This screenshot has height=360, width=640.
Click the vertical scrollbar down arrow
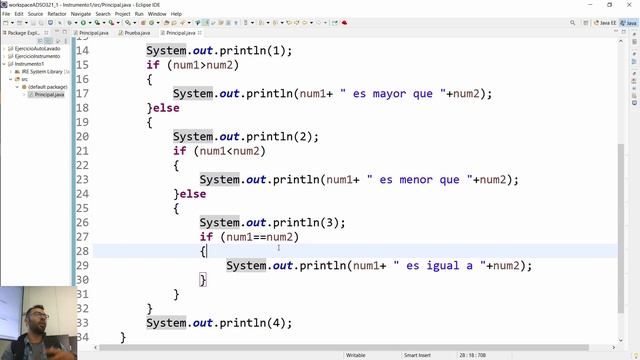pyautogui.click(x=621, y=340)
